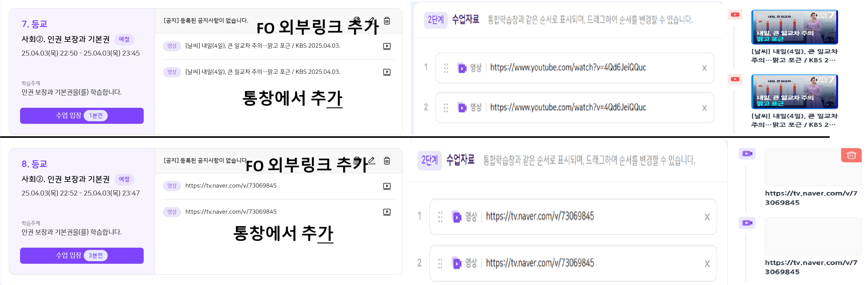Click the trash icon in lesson 8 card
Image resolution: width=868 pixels, height=285 pixels.
point(387,161)
